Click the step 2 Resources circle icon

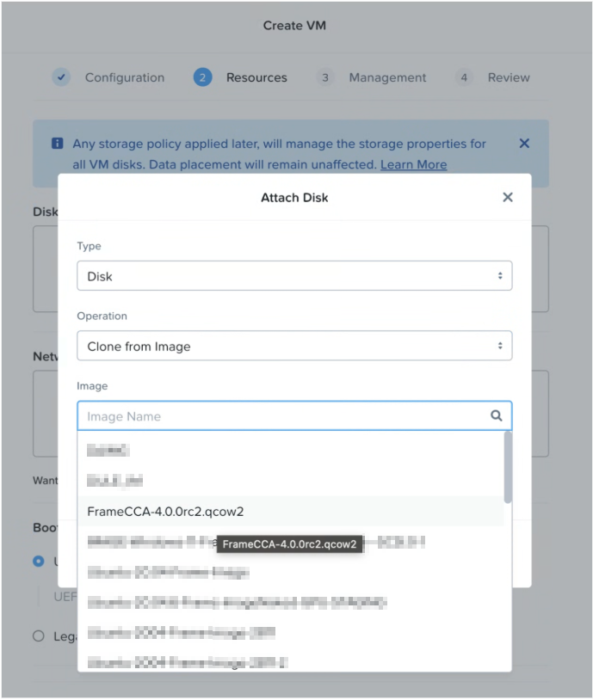click(x=202, y=77)
